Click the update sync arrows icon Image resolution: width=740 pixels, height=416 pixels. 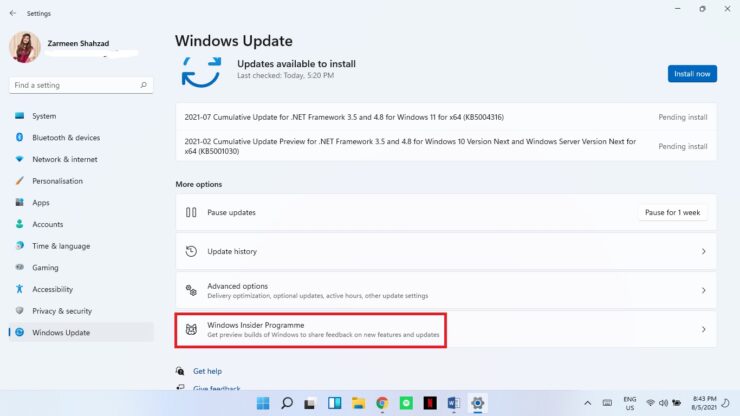pos(201,72)
